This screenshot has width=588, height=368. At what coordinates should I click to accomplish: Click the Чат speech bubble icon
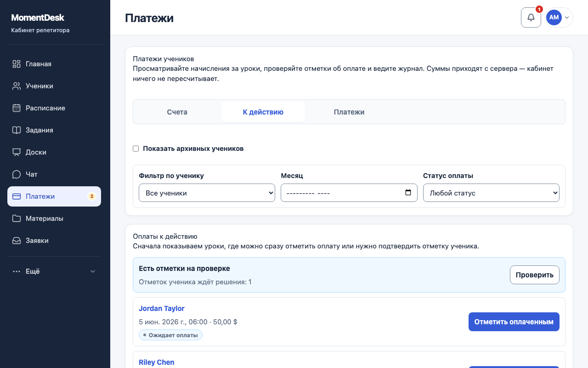click(x=17, y=174)
